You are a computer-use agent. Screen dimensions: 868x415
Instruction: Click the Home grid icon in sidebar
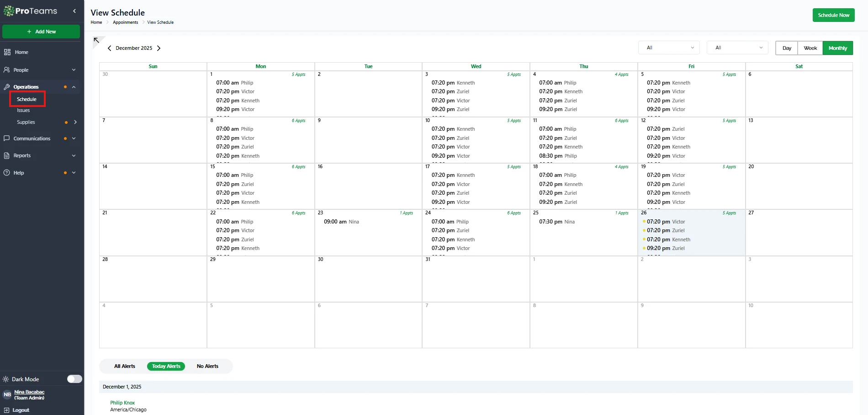(x=7, y=52)
